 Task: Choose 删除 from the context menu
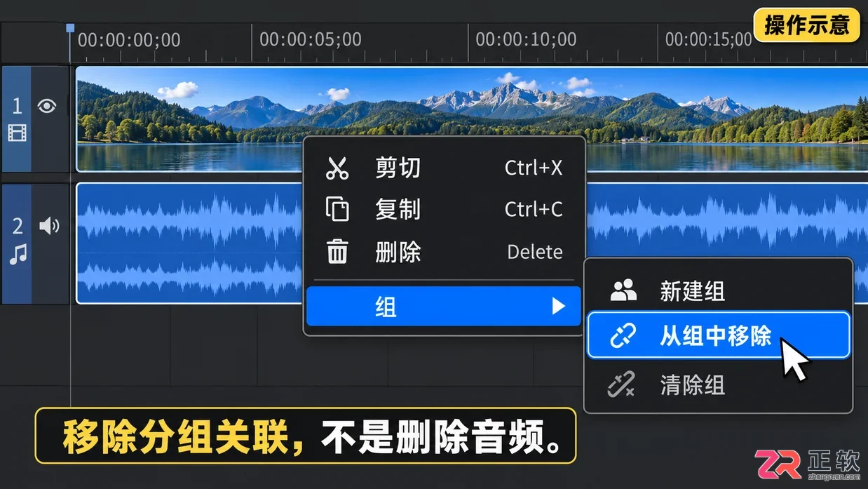click(444, 251)
